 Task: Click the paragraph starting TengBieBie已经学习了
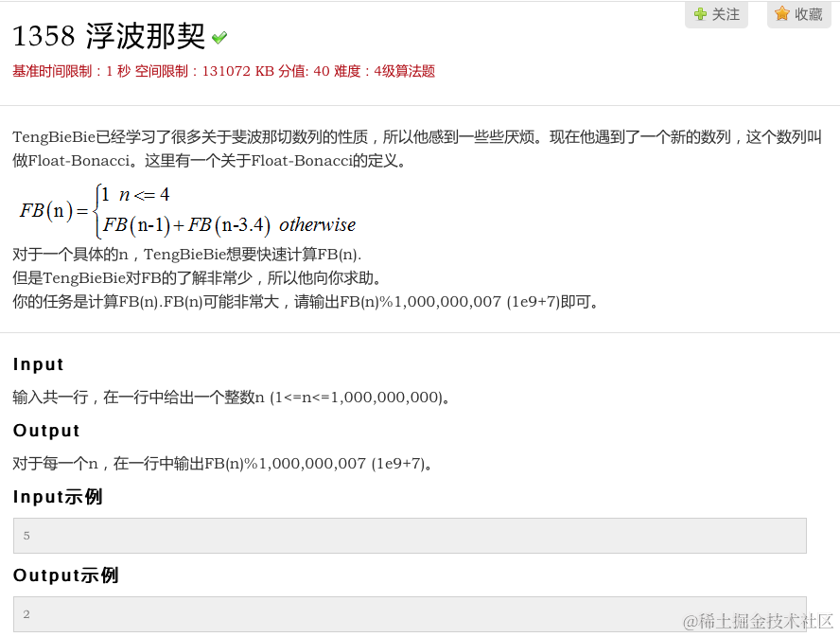click(417, 149)
